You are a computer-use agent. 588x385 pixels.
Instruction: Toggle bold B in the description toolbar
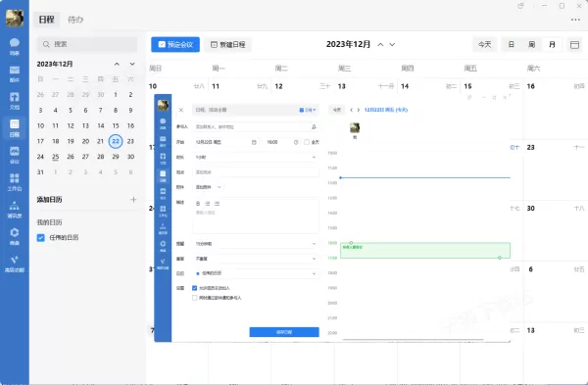[198, 204]
